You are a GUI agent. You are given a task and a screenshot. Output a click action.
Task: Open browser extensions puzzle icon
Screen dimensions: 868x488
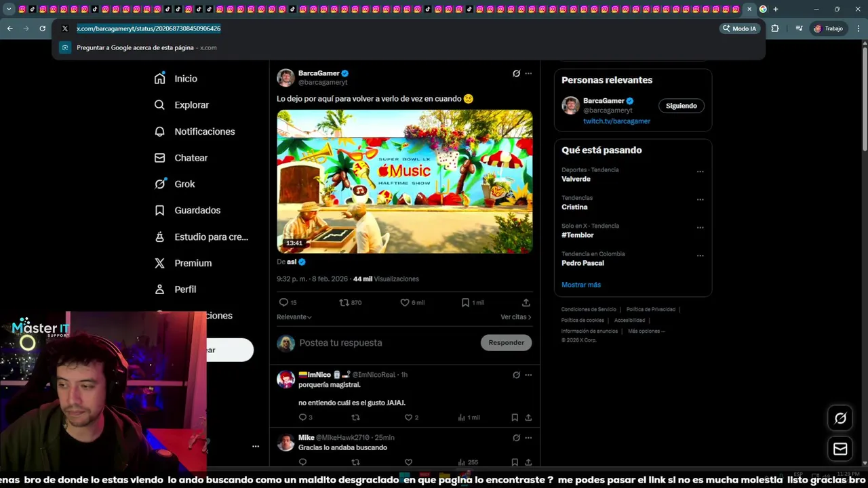click(775, 28)
